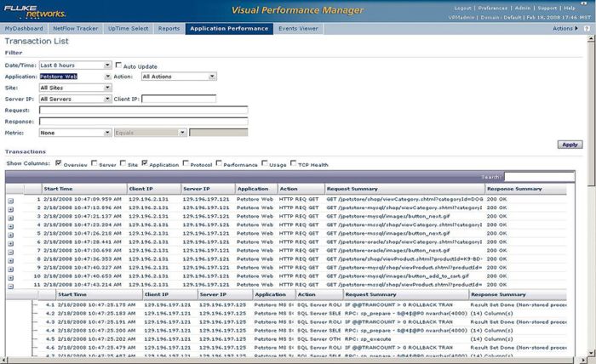Enable the Performance columns checkbox
The height and width of the screenshot is (364, 596).
(x=219, y=162)
